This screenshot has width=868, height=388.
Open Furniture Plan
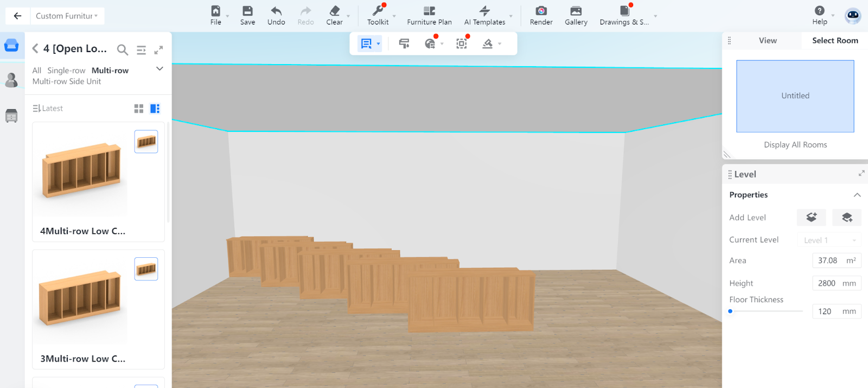pos(429,11)
